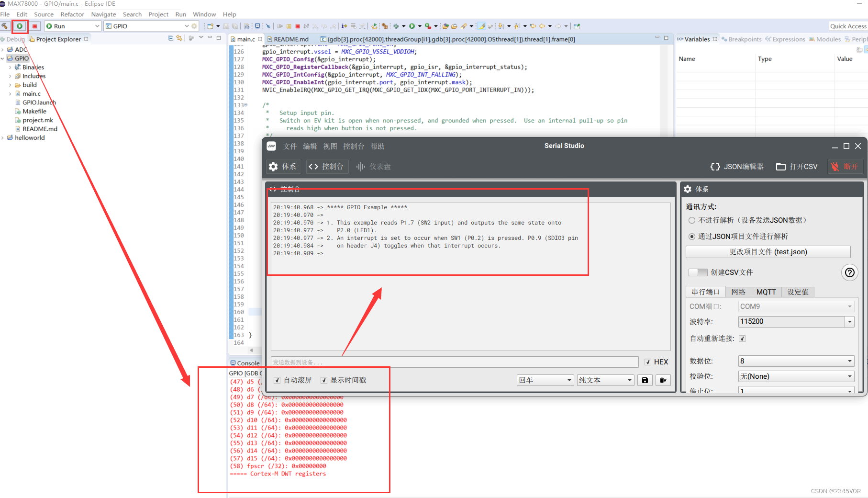Image resolution: width=868 pixels, height=498 pixels.
Task: Open the COM9 port dropdown
Action: [796, 306]
